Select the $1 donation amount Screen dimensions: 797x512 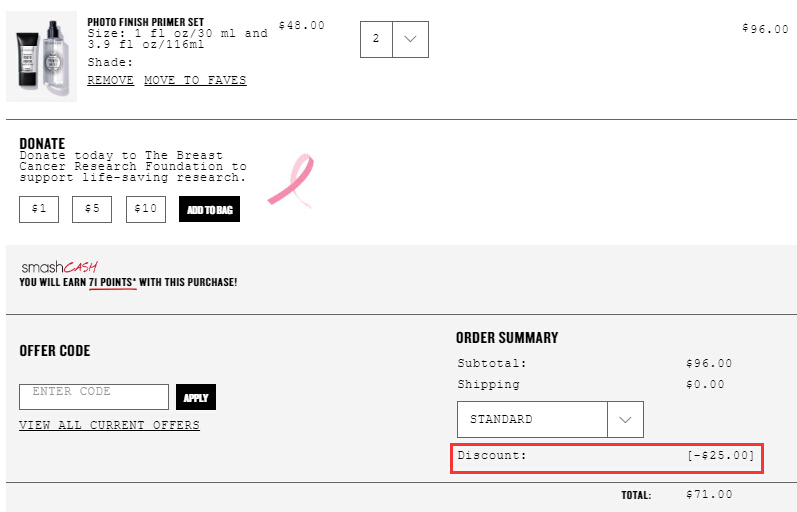(x=39, y=209)
